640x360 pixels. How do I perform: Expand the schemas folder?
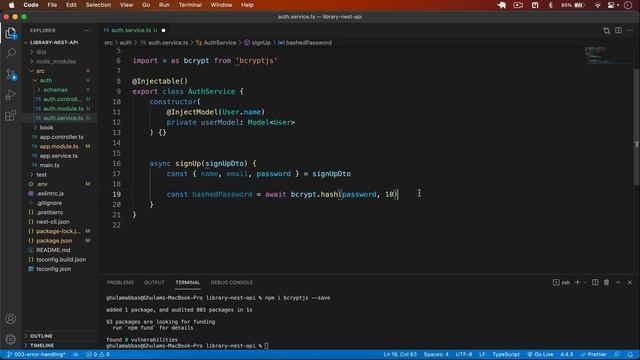55,90
